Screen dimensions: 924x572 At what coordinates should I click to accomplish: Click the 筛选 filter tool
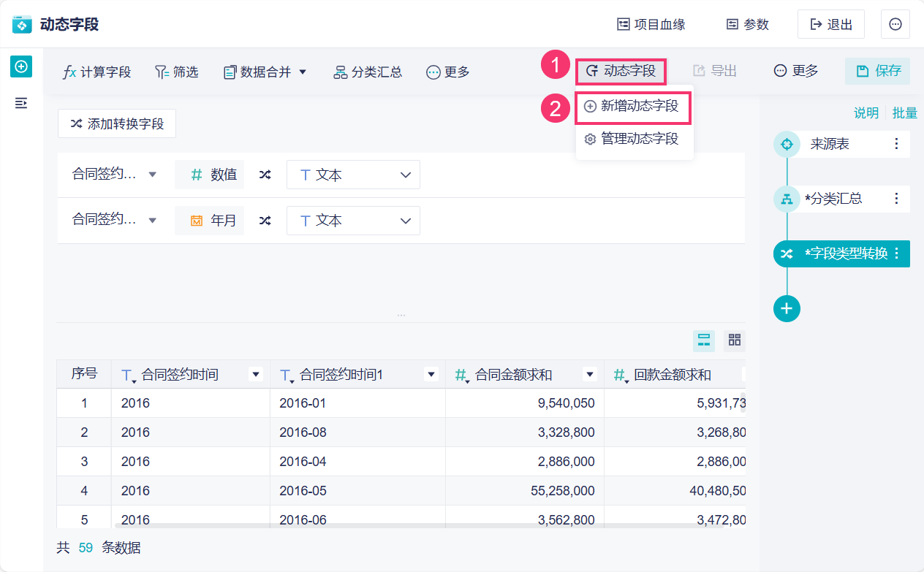[x=176, y=72]
